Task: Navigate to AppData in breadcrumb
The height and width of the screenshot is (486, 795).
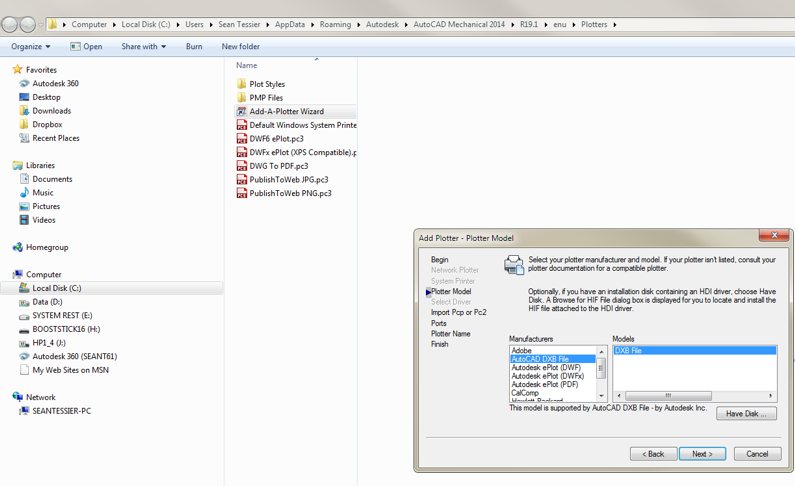Action: (x=290, y=24)
